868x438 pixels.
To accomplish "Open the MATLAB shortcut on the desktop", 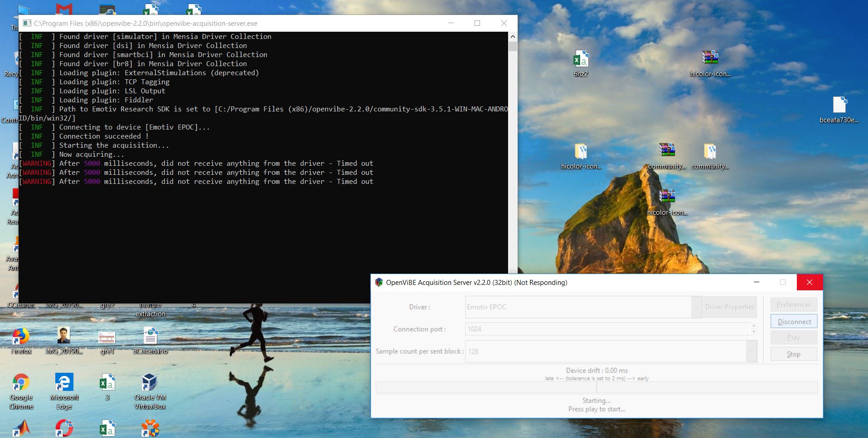I will pos(20,428).
